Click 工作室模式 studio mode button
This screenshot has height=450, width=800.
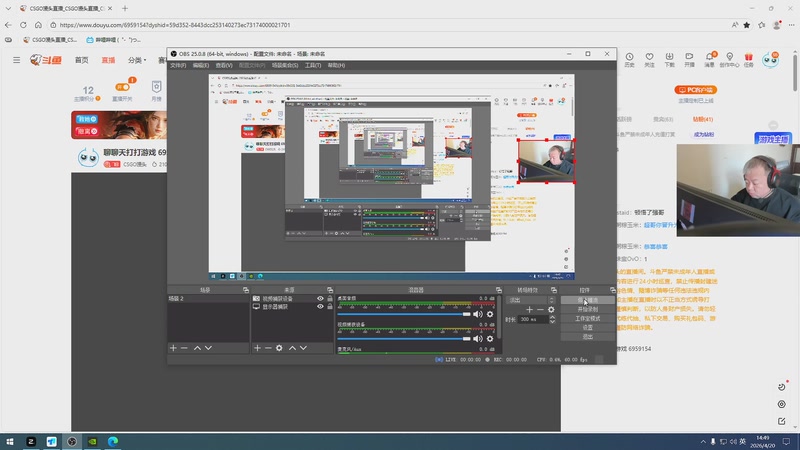[x=587, y=318]
